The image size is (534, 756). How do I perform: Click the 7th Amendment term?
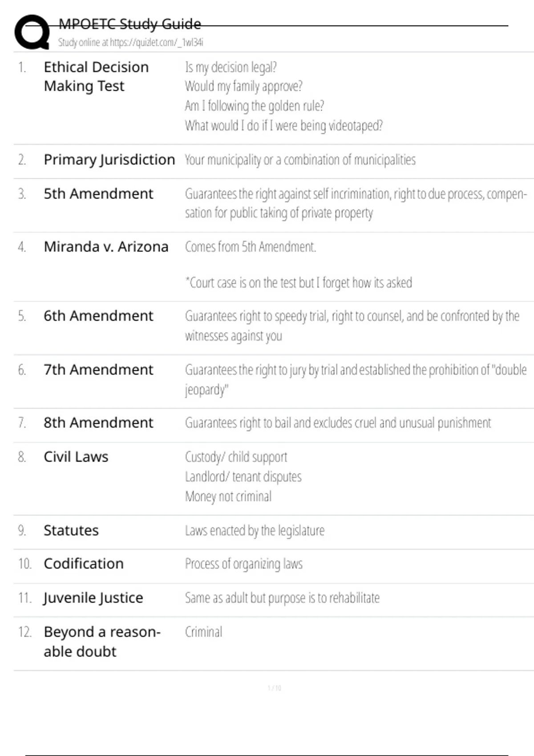click(x=98, y=370)
